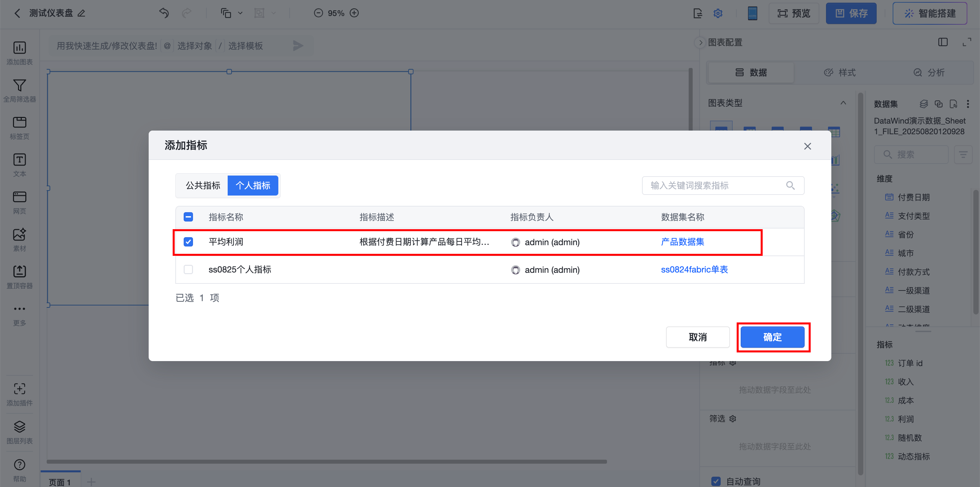Viewport: 980px width, 487px height.
Task: Open dashboard settings gear icon
Action: [x=718, y=13]
